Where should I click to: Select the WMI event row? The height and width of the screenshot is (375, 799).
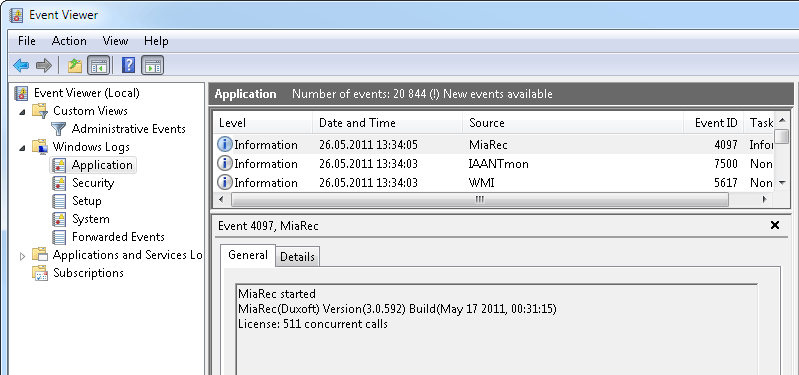[493, 182]
